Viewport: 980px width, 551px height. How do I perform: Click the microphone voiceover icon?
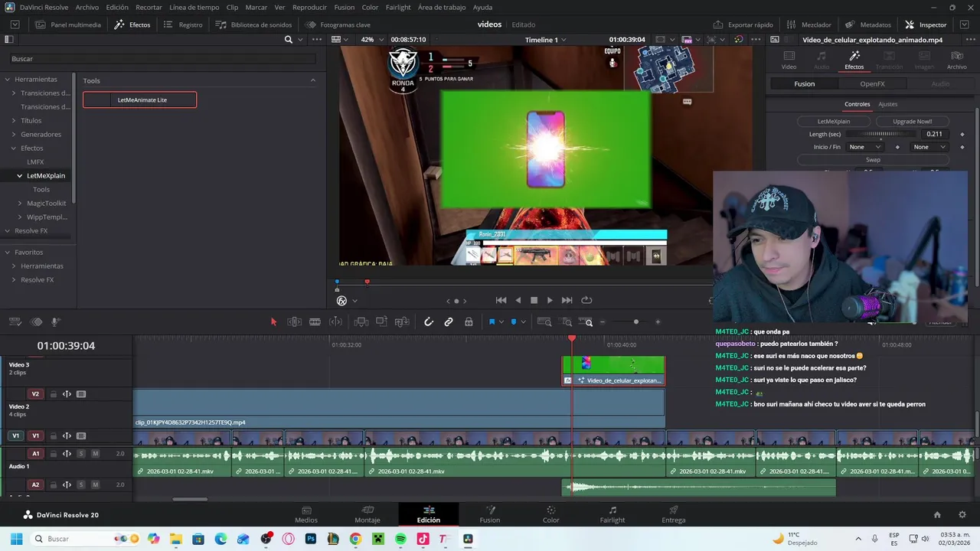pyautogui.click(x=55, y=322)
